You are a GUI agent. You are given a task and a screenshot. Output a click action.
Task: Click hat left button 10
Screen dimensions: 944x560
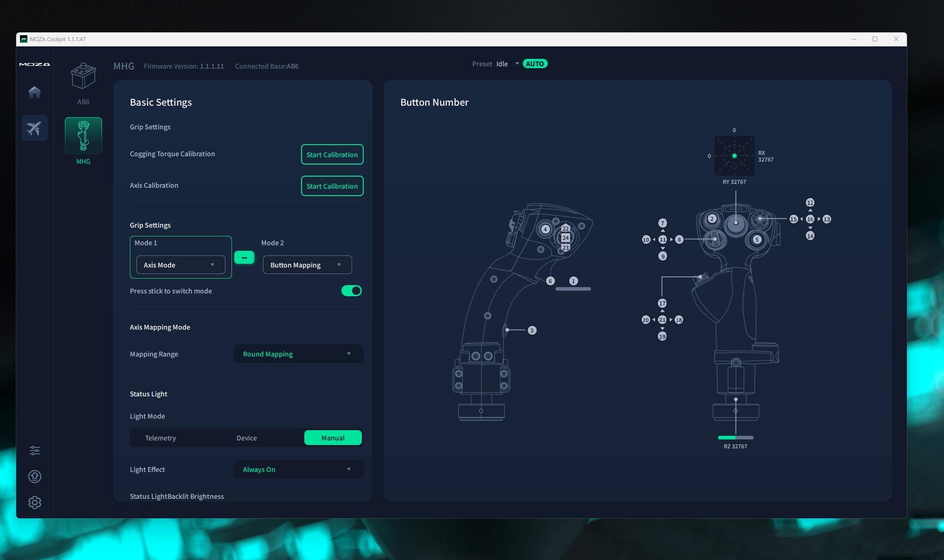(x=646, y=240)
